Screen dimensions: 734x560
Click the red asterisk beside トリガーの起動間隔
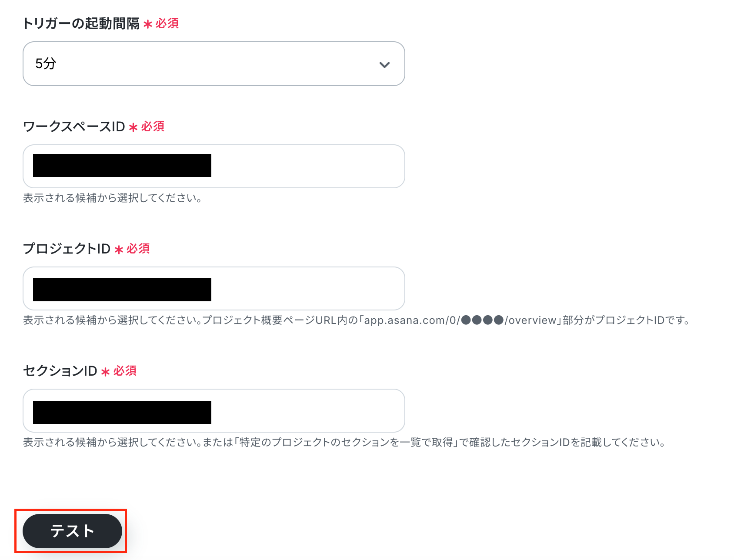click(148, 24)
